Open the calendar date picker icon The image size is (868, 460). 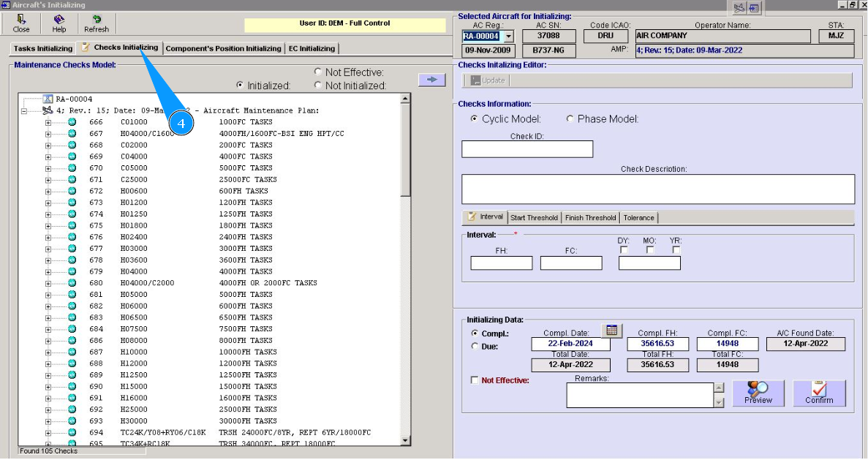[x=612, y=331]
